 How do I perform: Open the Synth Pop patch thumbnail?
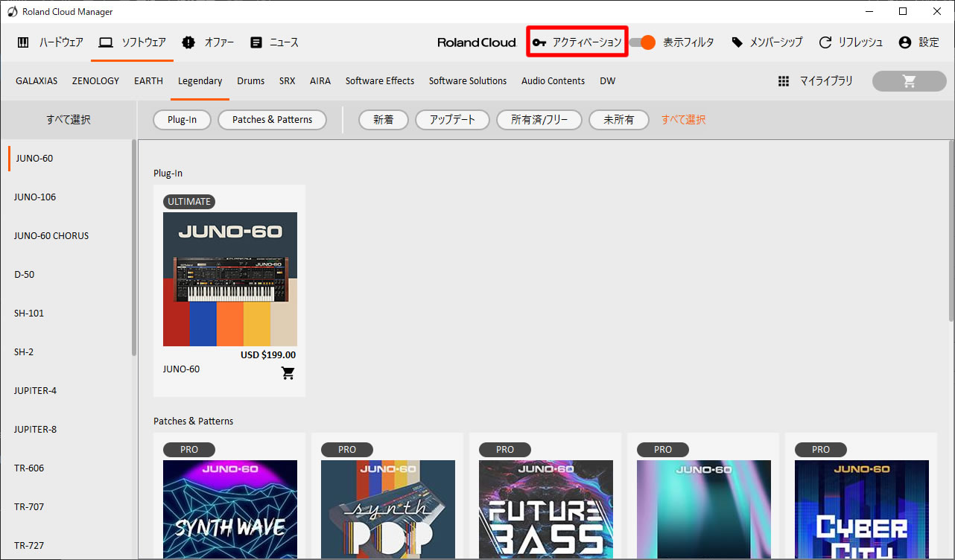point(388,509)
